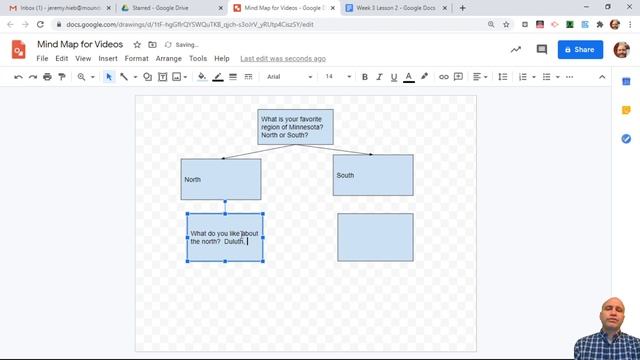The height and width of the screenshot is (360, 640).
Task: Open the Shape tool
Action: [x=147, y=77]
